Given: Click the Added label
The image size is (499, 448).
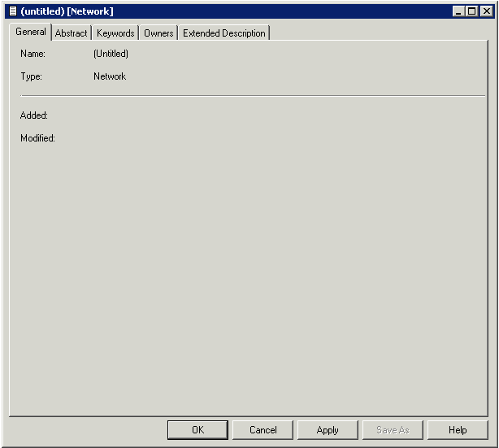Looking at the screenshot, I should 34,115.
